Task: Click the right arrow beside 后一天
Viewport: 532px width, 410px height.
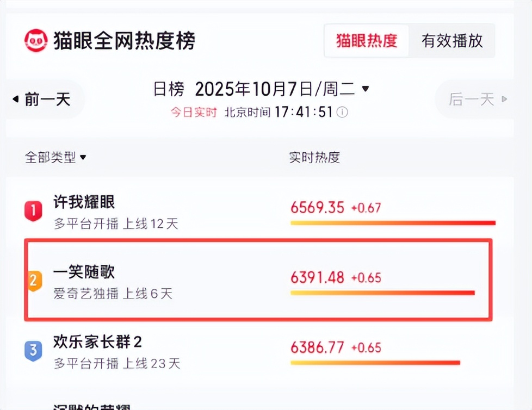Action: tap(503, 100)
